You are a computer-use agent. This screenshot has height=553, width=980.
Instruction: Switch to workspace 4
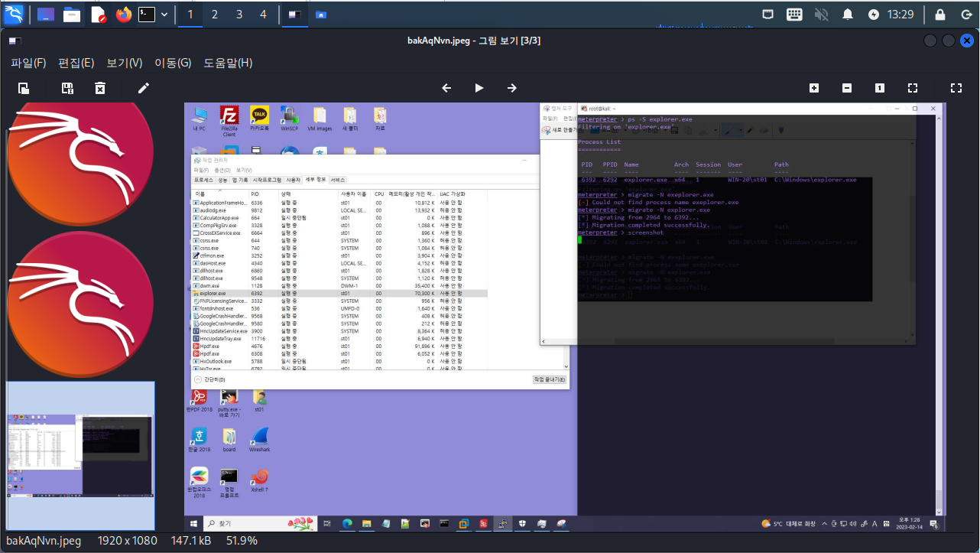263,15
